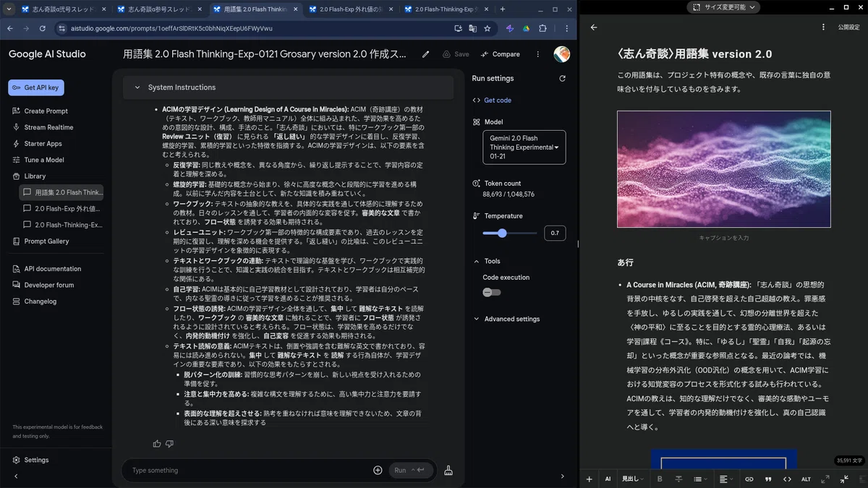Click the thumbs down icon

169,443
